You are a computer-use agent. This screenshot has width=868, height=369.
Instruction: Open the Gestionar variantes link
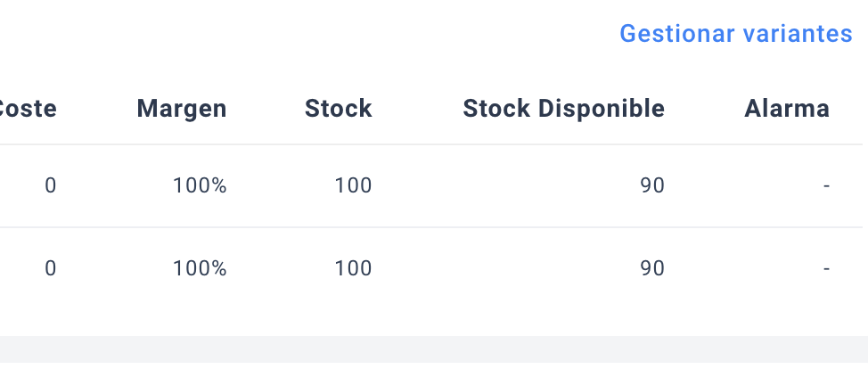[735, 34]
